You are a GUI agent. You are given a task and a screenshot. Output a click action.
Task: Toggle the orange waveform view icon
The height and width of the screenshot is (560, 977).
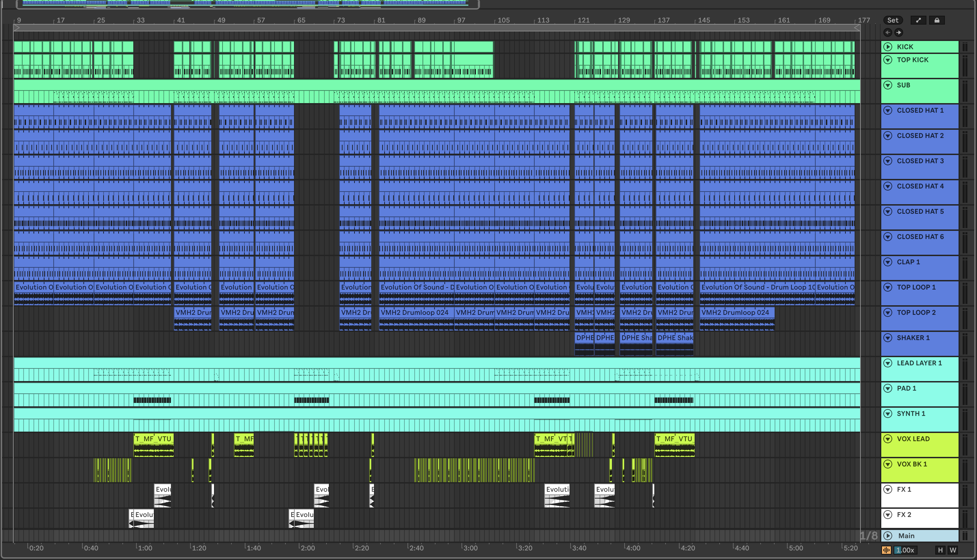886,550
